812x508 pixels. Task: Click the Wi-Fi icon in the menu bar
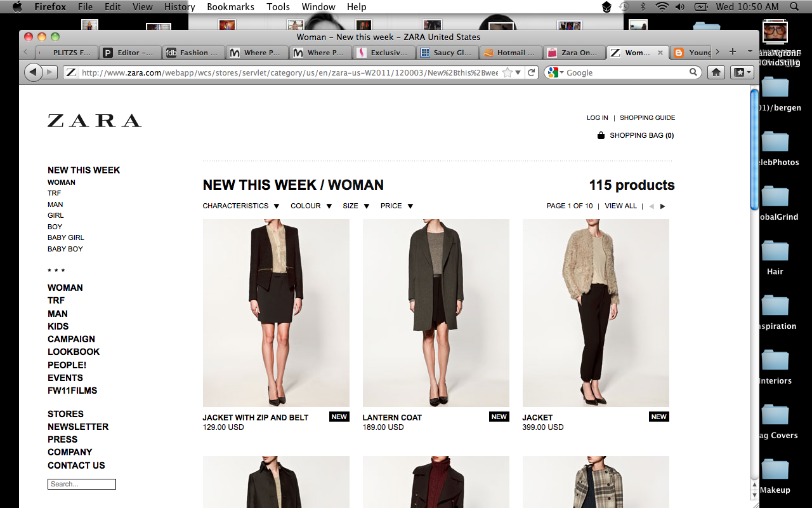tap(661, 7)
